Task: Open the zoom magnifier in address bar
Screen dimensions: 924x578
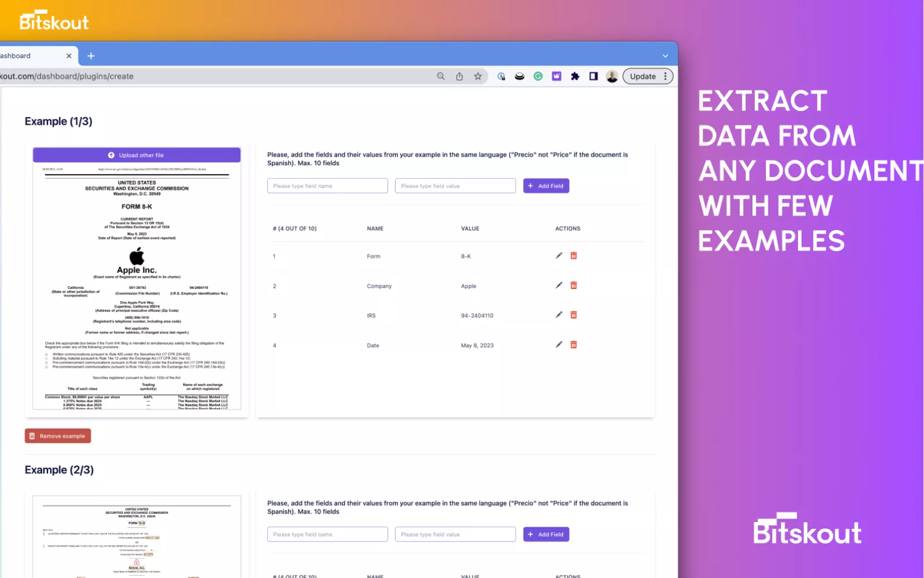Action: tap(441, 76)
